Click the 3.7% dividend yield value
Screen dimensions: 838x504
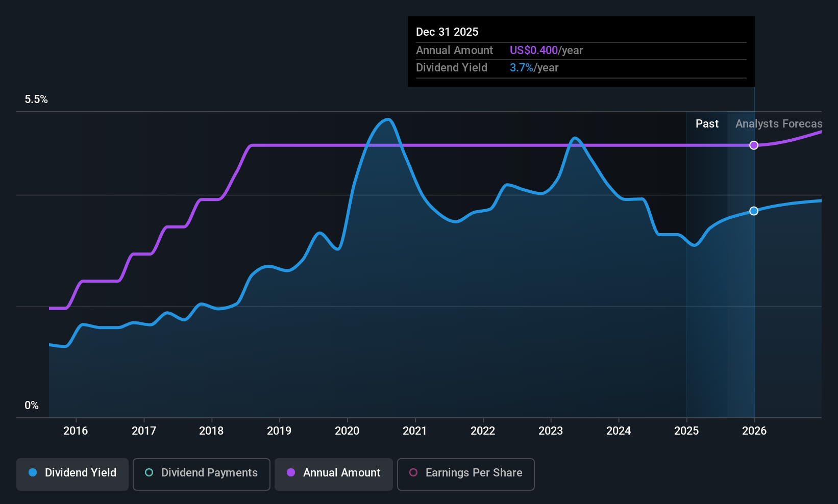pyautogui.click(x=522, y=68)
